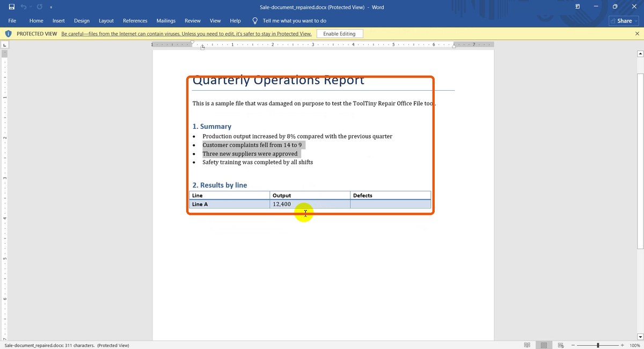The width and height of the screenshot is (644, 349).
Task: Click the 'Quarterly Operations Report' title
Action: [x=278, y=81]
